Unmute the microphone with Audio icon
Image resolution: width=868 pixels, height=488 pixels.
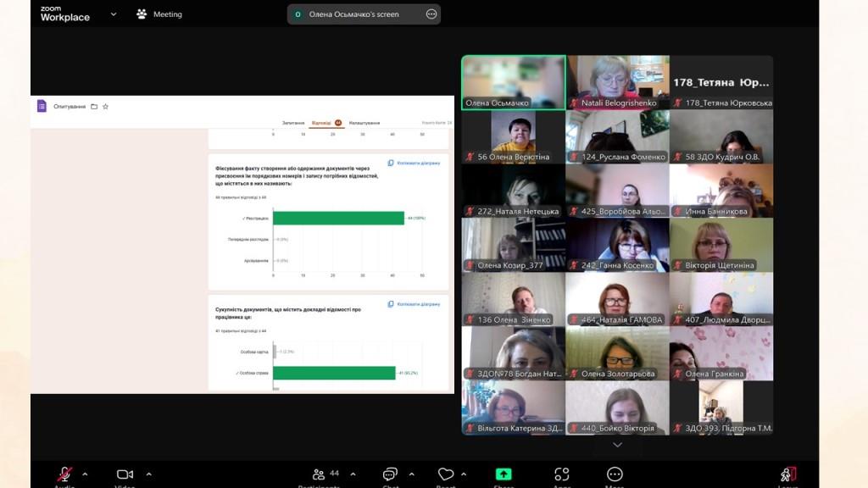(64, 474)
